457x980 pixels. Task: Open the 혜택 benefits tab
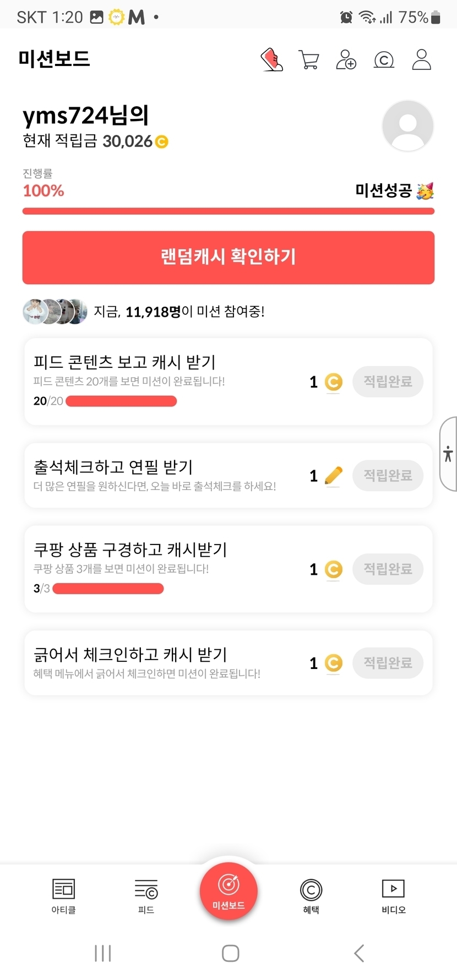(x=311, y=896)
